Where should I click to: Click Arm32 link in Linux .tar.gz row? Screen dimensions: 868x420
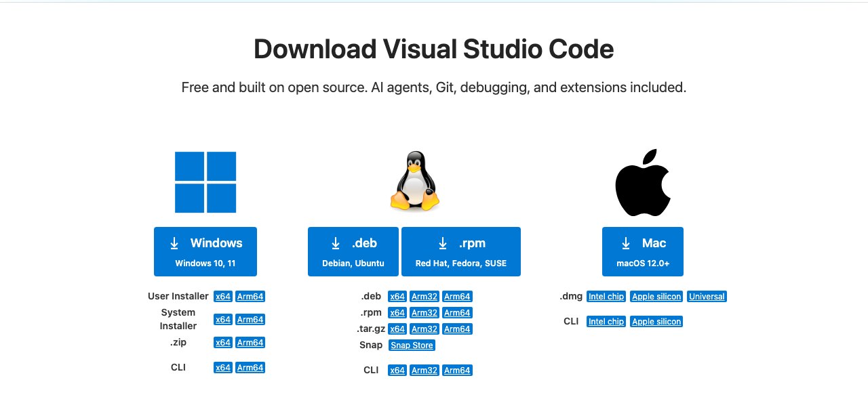(425, 329)
